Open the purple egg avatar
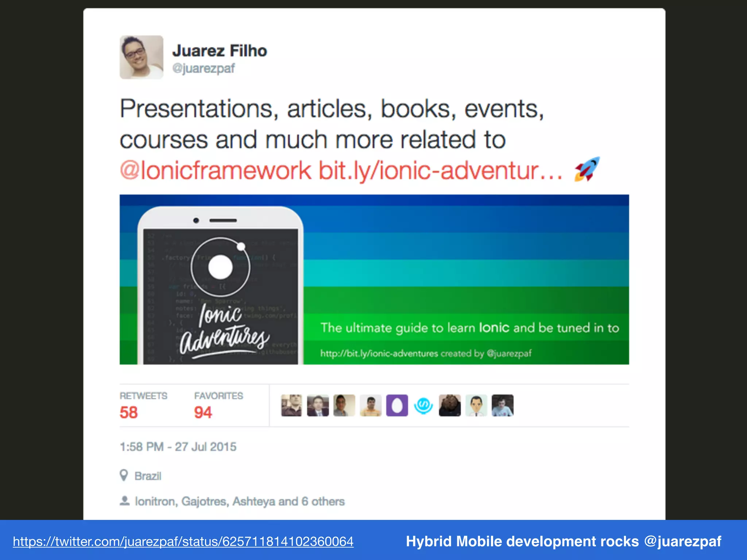This screenshot has height=560, width=747. coord(397,405)
